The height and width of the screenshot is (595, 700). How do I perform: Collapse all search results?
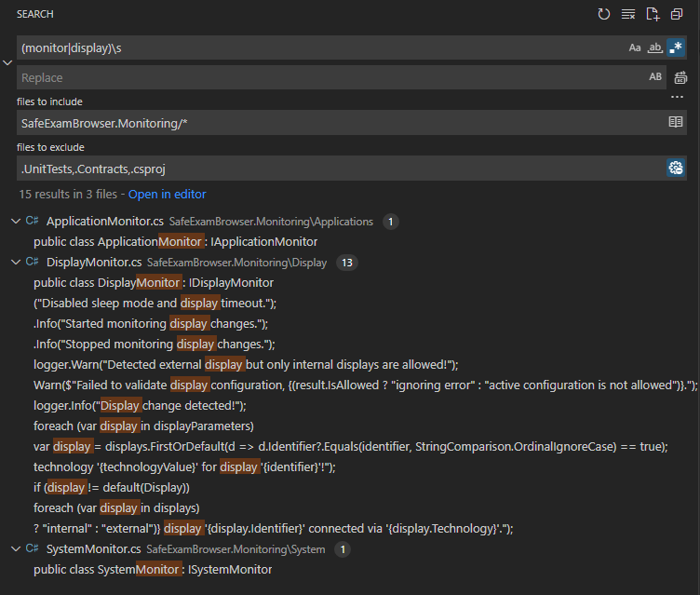point(677,14)
